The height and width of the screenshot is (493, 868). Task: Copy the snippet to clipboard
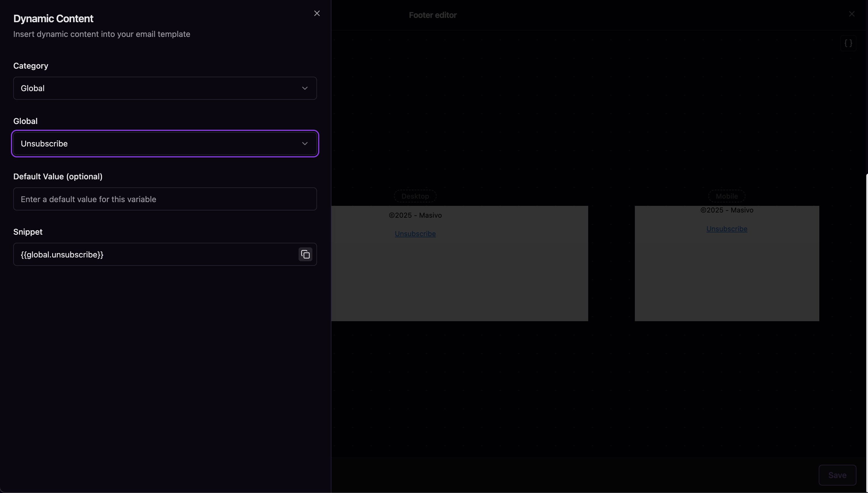[x=305, y=254]
